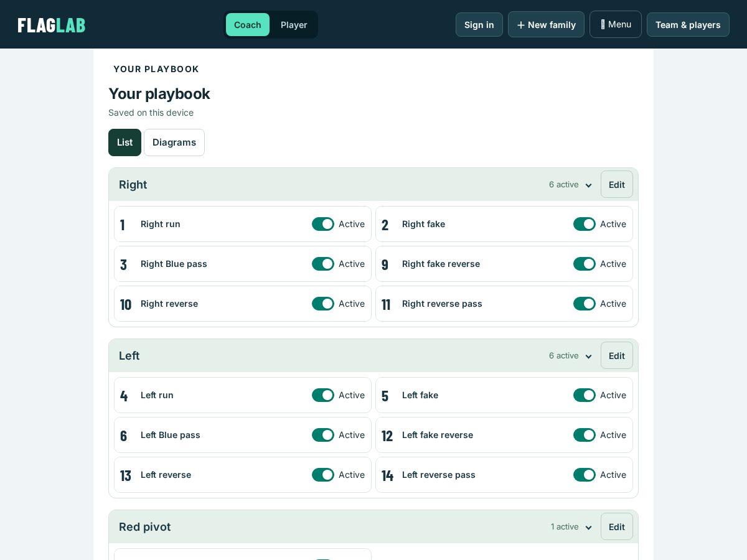
Task: Click the Left run play name
Action: point(157,395)
